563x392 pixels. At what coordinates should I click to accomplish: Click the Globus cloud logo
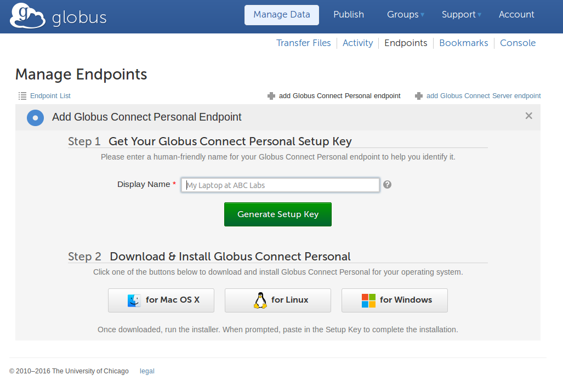27,16
